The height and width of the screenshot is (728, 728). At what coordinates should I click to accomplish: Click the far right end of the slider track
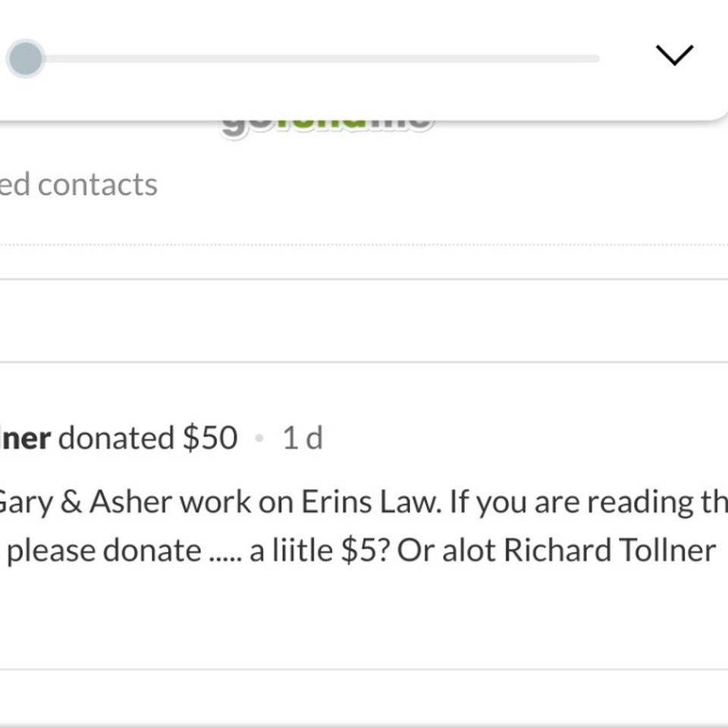pos(596,58)
